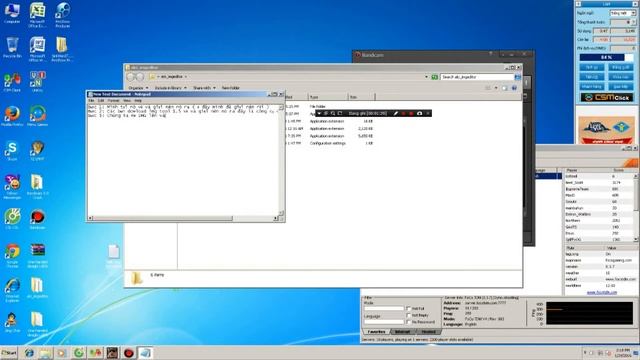Viewport: 640px width, 360px height.
Task: Open the website link below the server rules list
Action: [602, 292]
